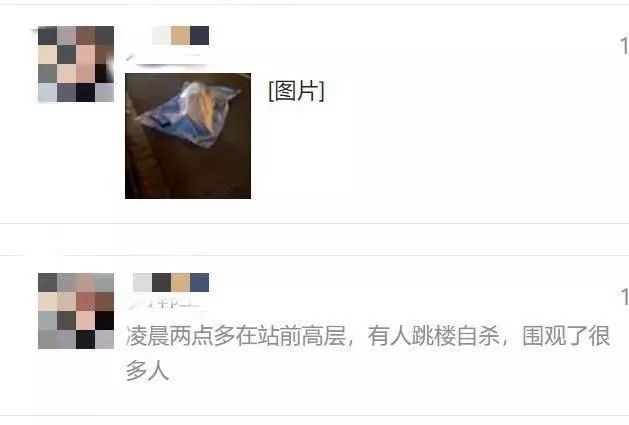Open the first sender's pixelated avatar
The height and width of the screenshot is (425, 629).
click(x=76, y=64)
